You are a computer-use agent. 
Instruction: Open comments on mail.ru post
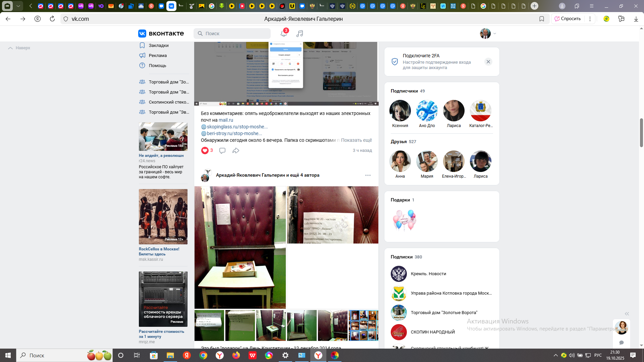coord(222,150)
